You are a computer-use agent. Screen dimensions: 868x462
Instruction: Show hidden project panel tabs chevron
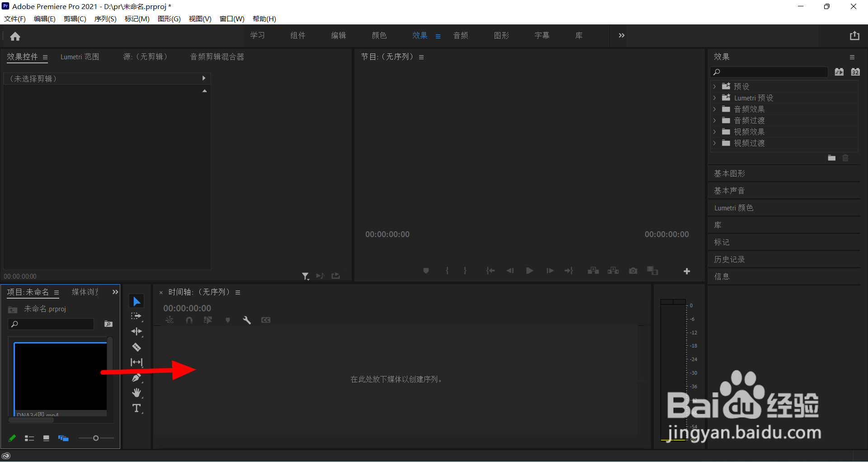click(x=115, y=292)
